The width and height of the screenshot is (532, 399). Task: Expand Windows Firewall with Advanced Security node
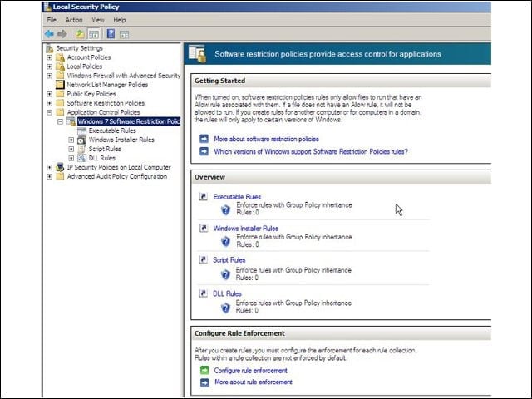click(x=50, y=76)
